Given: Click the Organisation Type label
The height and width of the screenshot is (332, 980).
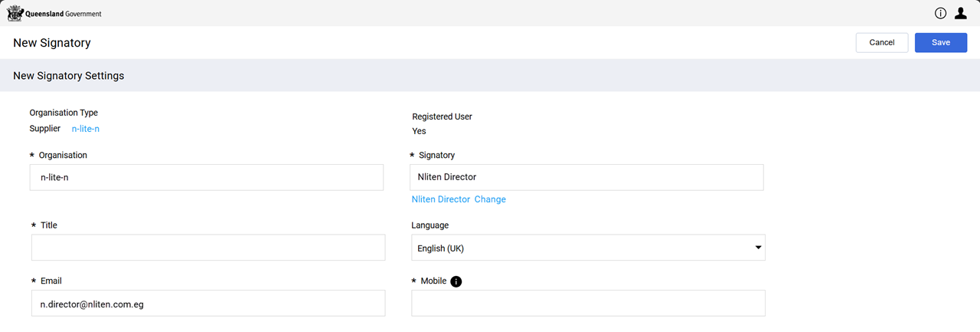Looking at the screenshot, I should coord(64,113).
